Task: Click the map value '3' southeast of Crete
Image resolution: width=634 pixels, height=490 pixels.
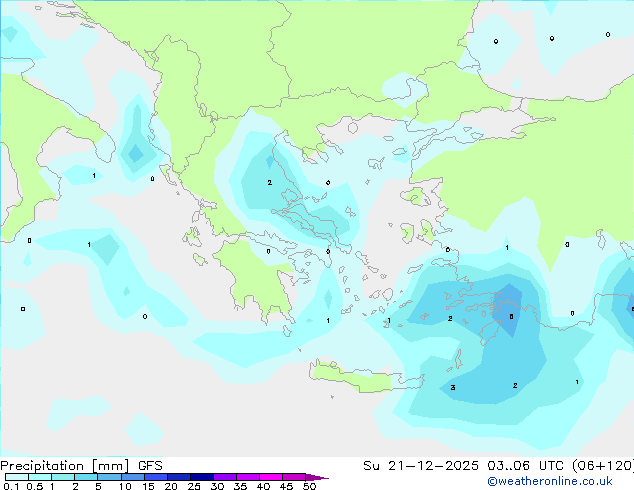Action: (453, 387)
